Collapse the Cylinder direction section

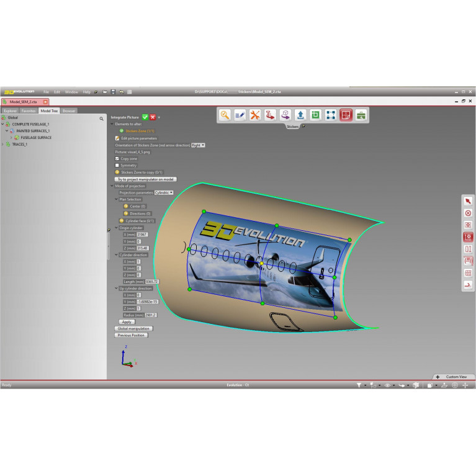click(116, 254)
